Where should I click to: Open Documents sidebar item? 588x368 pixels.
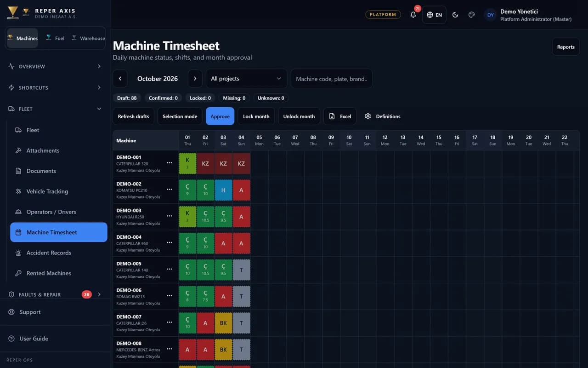(x=59, y=171)
